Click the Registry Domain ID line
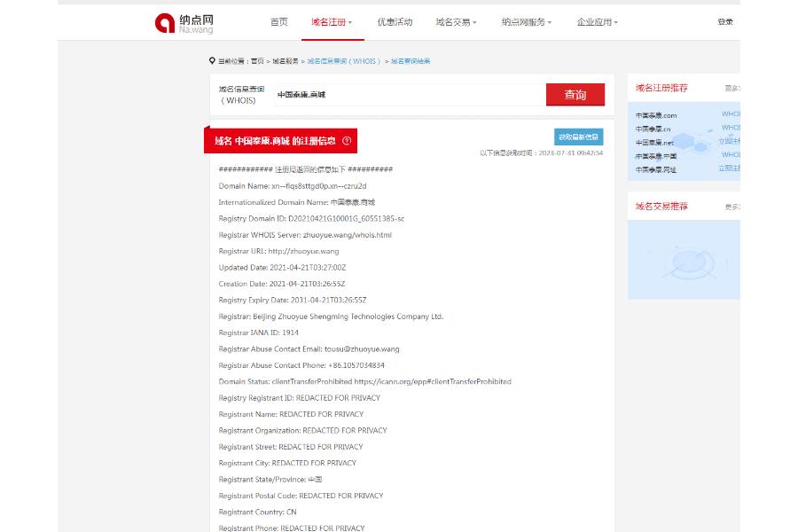 click(x=311, y=218)
